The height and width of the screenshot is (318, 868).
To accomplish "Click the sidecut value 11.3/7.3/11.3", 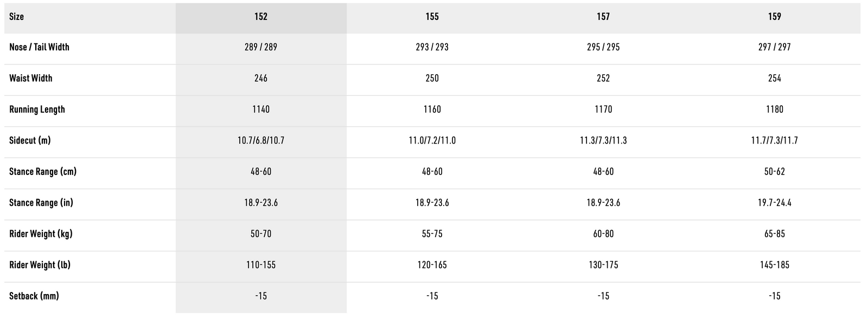I will [x=603, y=140].
